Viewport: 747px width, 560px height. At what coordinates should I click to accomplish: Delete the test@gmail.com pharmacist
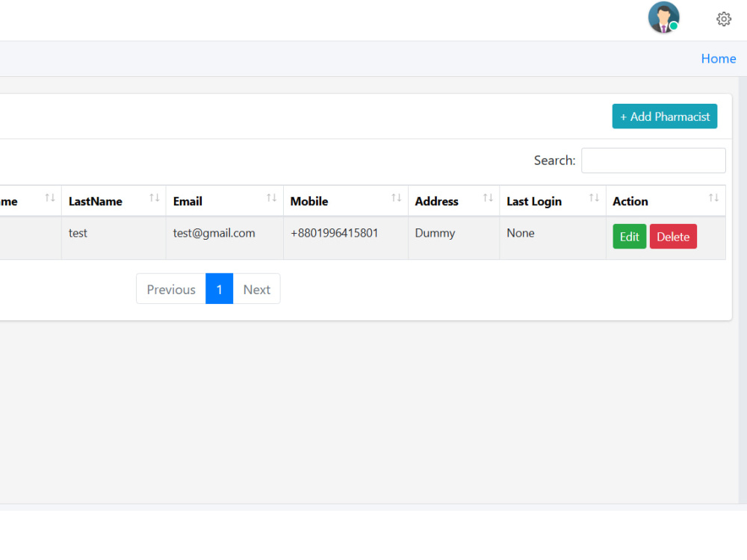[673, 237]
